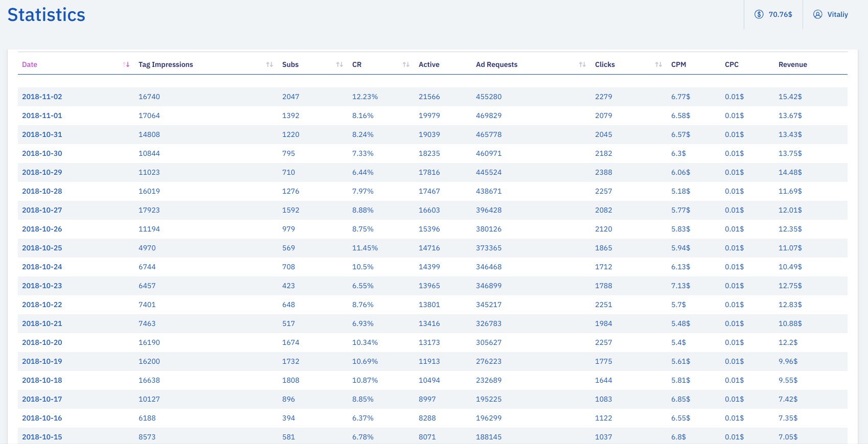Click CR value 12.23%
The image size is (868, 444).
pos(365,97)
